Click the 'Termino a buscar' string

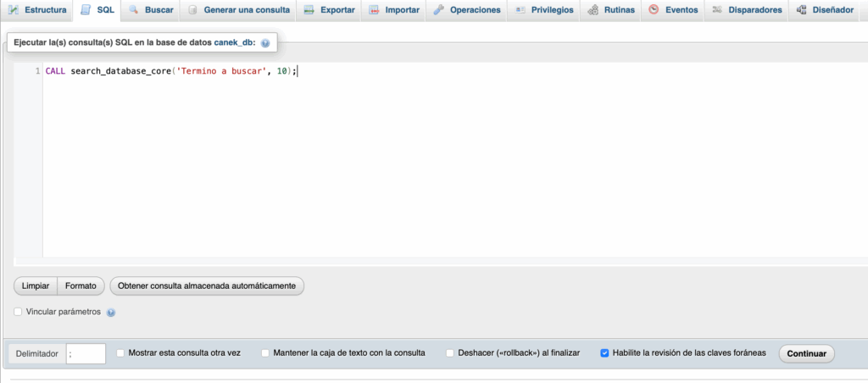click(x=221, y=71)
